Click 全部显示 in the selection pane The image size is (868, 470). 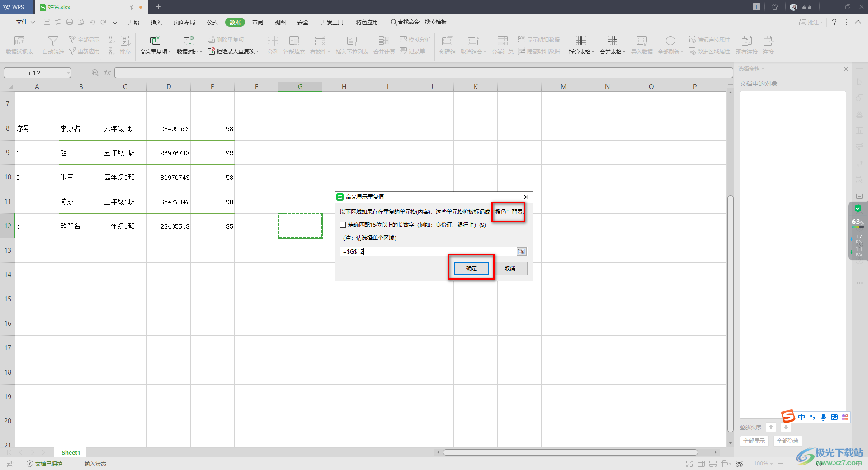754,441
